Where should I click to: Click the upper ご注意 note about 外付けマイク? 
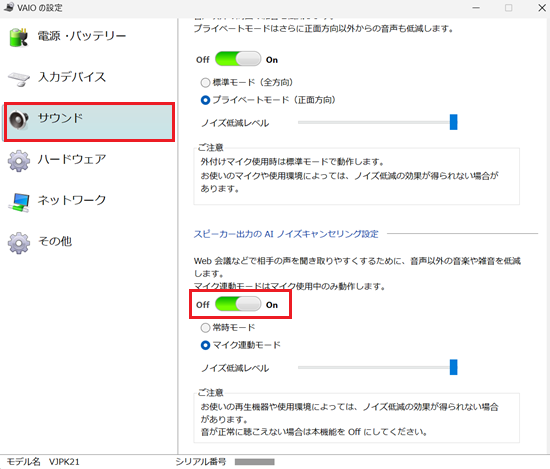[356, 176]
